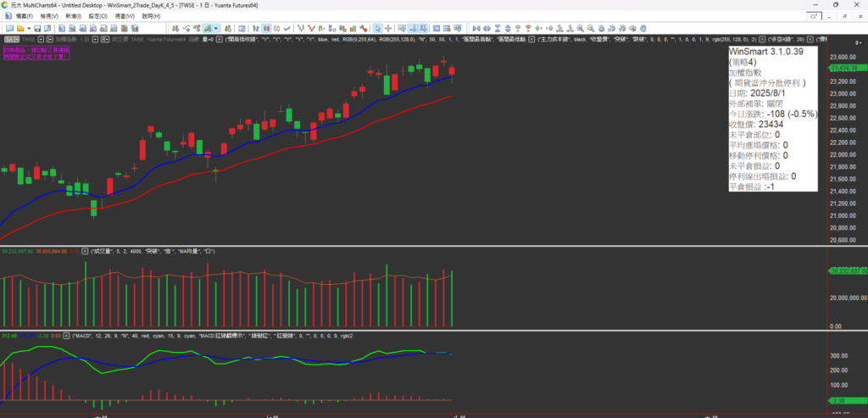Screen dimensions: 868x418
Task: Click the SA status button in chart header
Action: click(12, 39)
